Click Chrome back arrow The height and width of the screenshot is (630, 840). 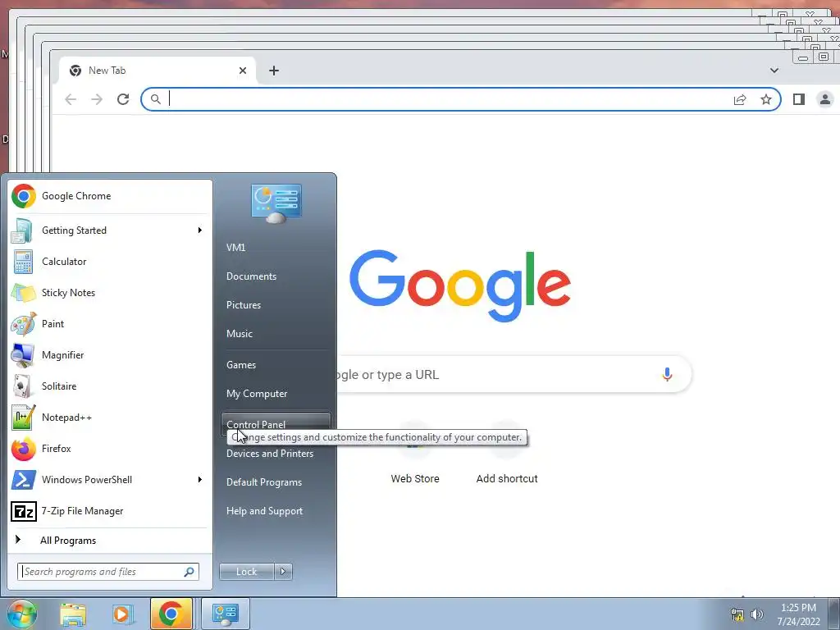tap(71, 99)
